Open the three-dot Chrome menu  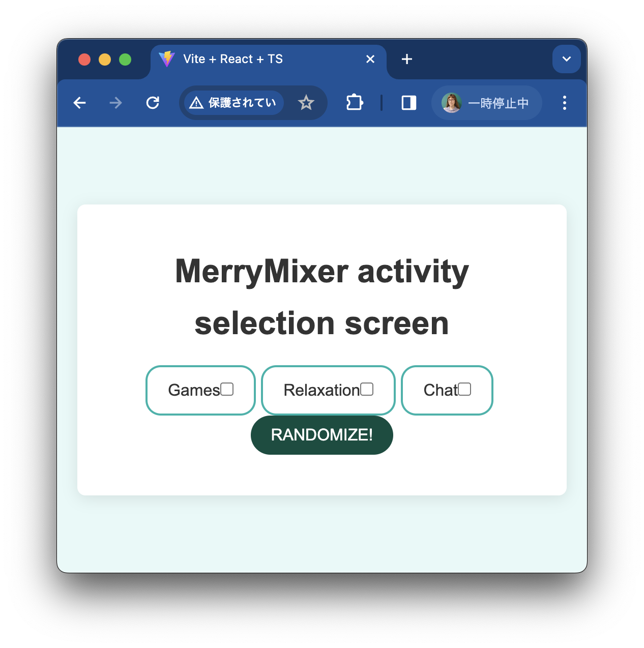pyautogui.click(x=565, y=103)
